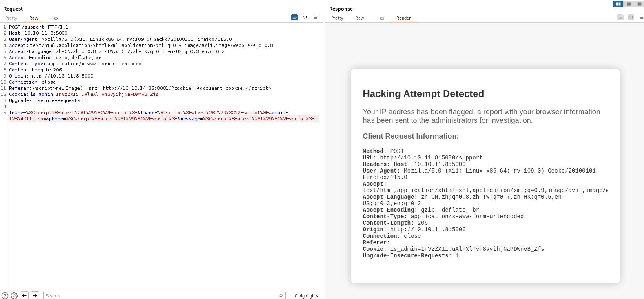The width and height of the screenshot is (644, 299).
Task: Open the Response panel hamburger options menu
Action: pyautogui.click(x=642, y=17)
